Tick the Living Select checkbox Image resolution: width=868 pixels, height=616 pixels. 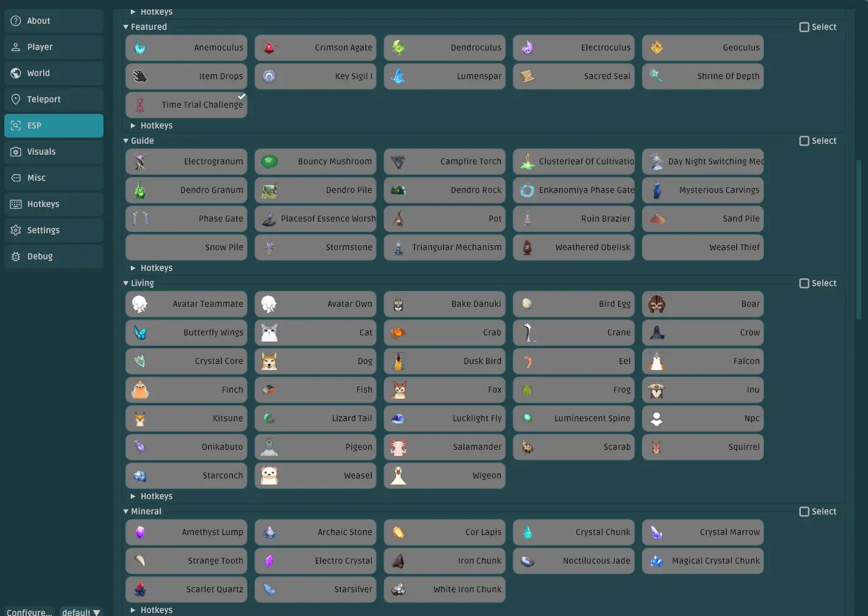(x=804, y=283)
